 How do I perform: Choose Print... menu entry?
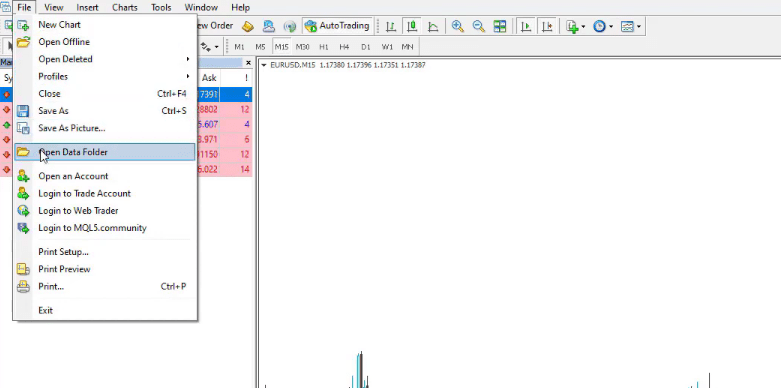pos(105,287)
